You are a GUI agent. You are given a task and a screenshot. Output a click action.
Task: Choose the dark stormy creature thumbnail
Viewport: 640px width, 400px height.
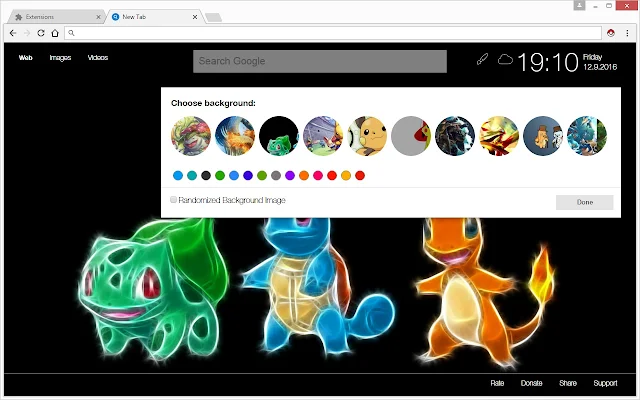[455, 136]
